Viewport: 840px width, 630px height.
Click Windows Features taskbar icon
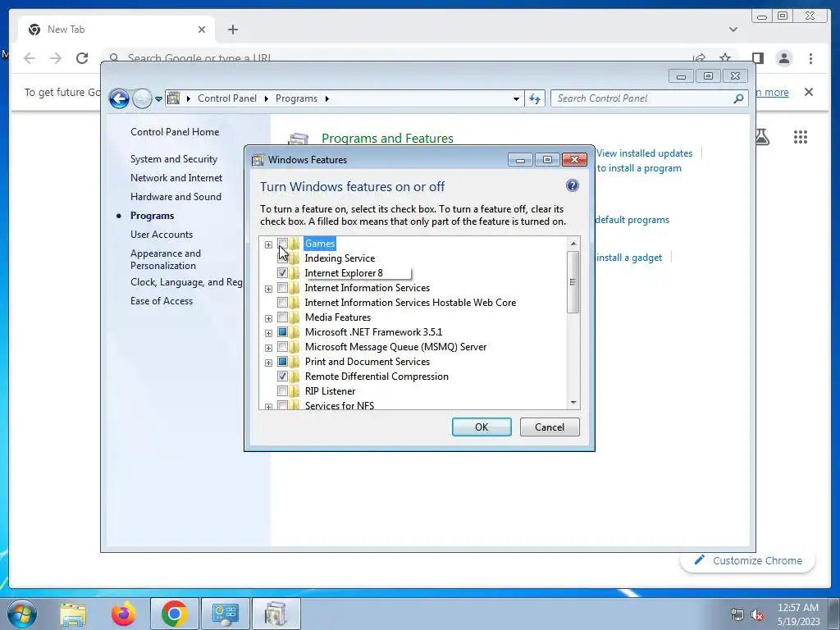pos(276,614)
